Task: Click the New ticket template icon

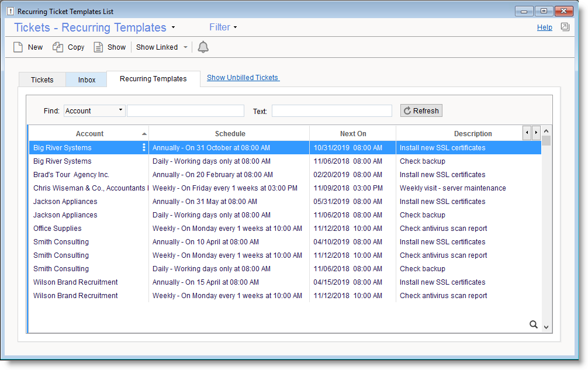Action: coord(18,47)
